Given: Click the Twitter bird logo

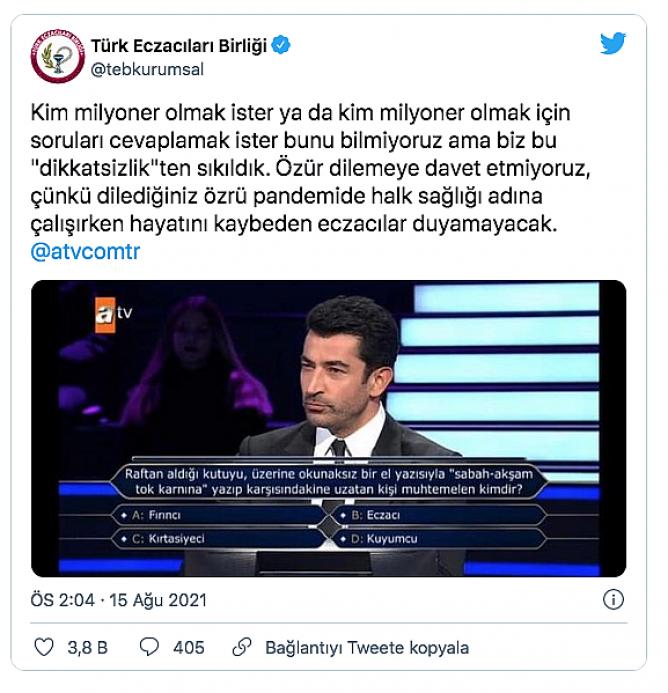Looking at the screenshot, I should [613, 43].
